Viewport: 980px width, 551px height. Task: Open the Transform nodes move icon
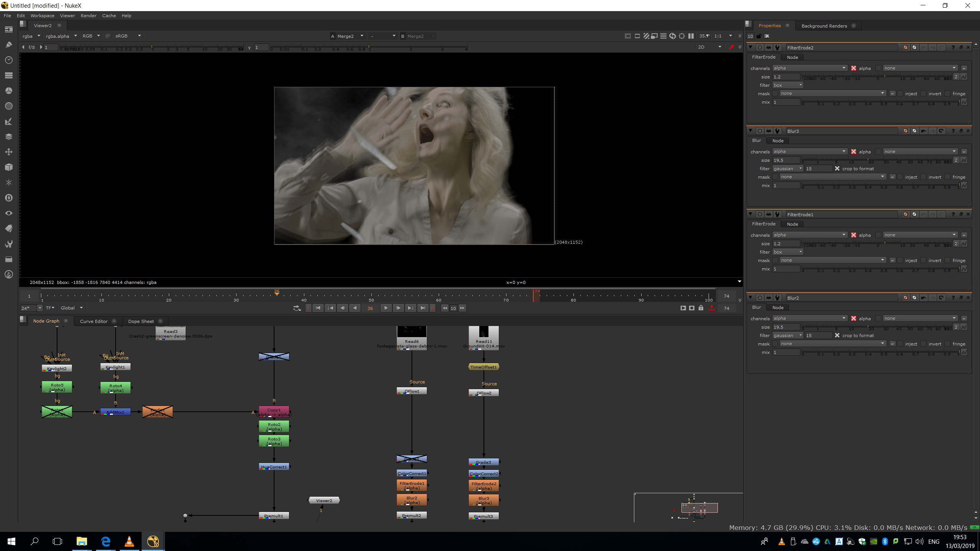pyautogui.click(x=9, y=152)
